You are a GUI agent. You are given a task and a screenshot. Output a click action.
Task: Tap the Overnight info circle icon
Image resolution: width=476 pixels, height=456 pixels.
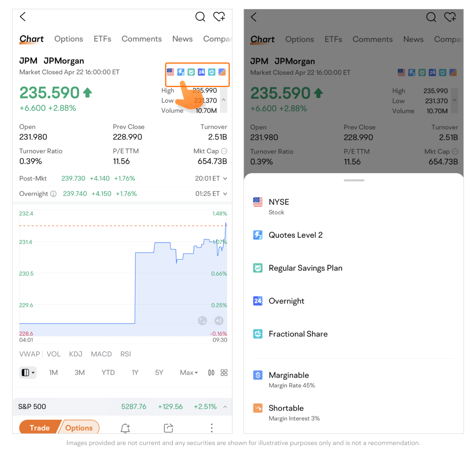pyautogui.click(x=53, y=194)
